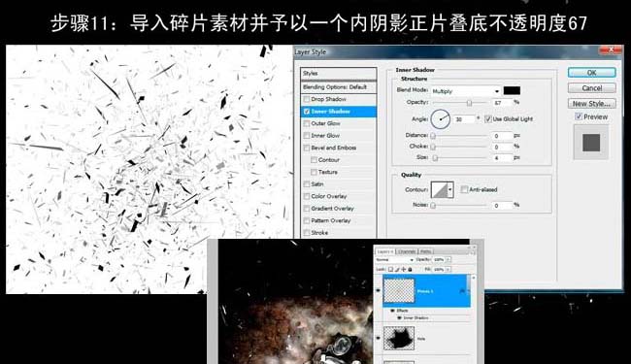Click the Noise slider handle

point(433,206)
